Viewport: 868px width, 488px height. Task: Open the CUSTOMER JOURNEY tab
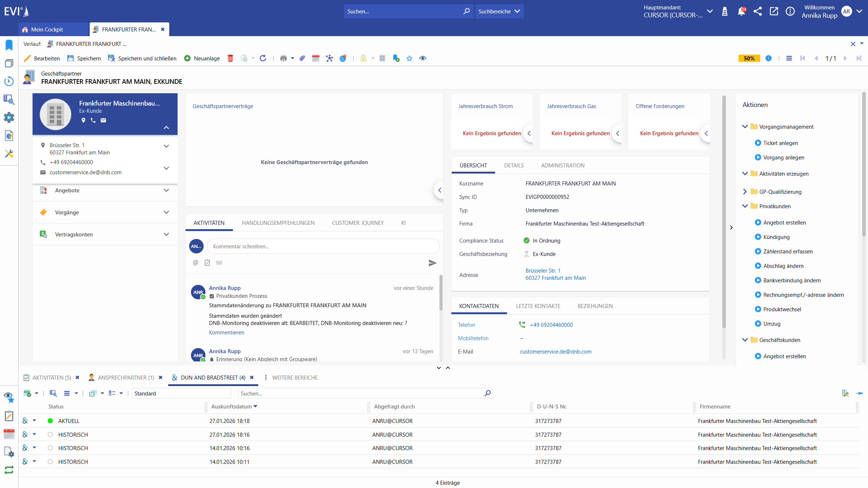tap(357, 223)
